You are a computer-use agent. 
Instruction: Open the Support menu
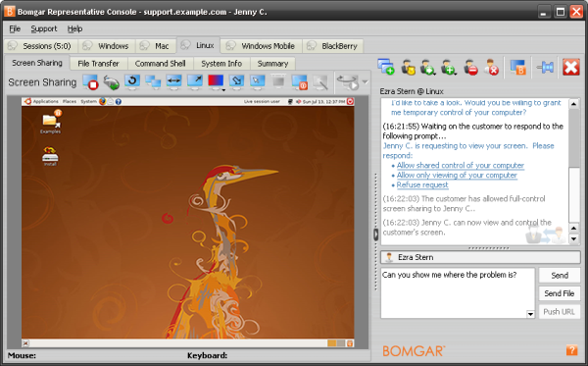click(44, 28)
